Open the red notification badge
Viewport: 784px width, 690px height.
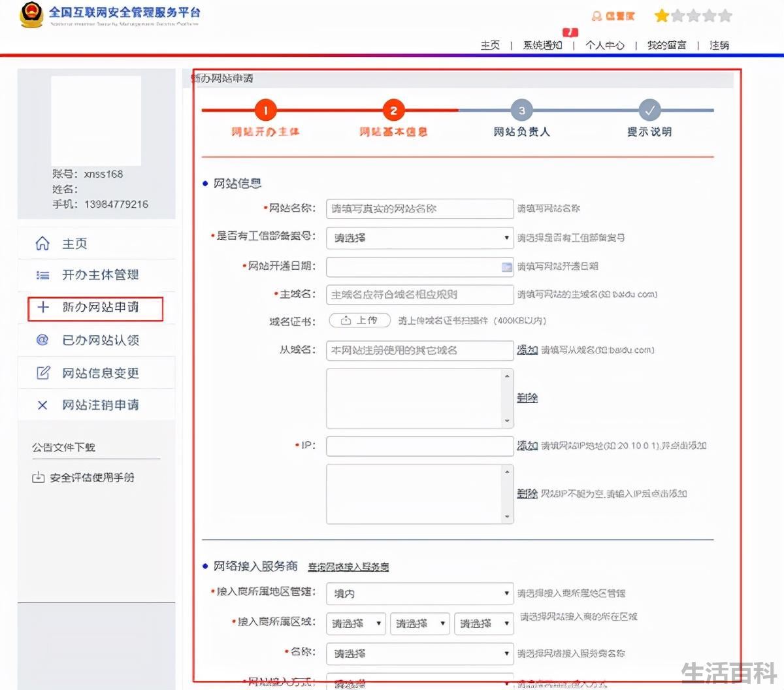570,32
